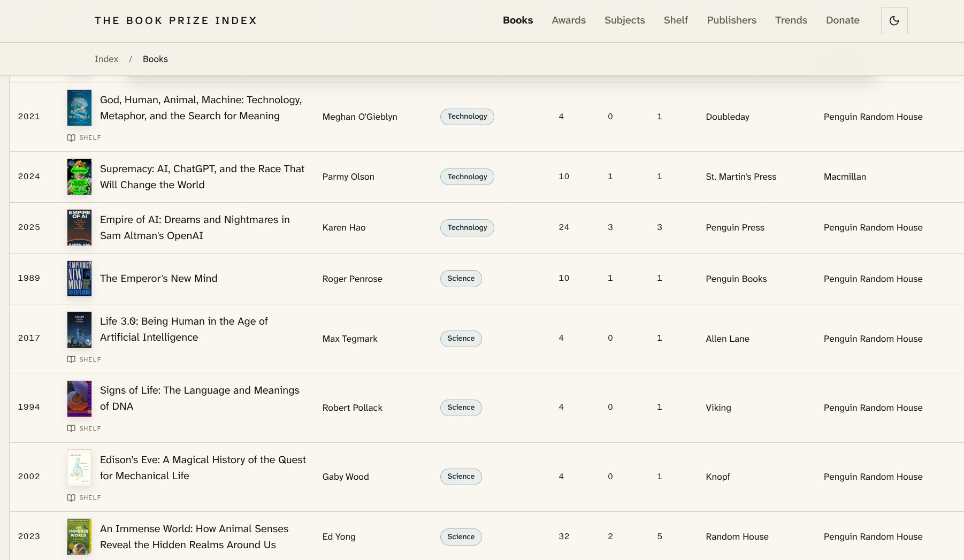Open Supremacy: AI, ChatGPT title link
The image size is (964, 560).
pyautogui.click(x=202, y=177)
